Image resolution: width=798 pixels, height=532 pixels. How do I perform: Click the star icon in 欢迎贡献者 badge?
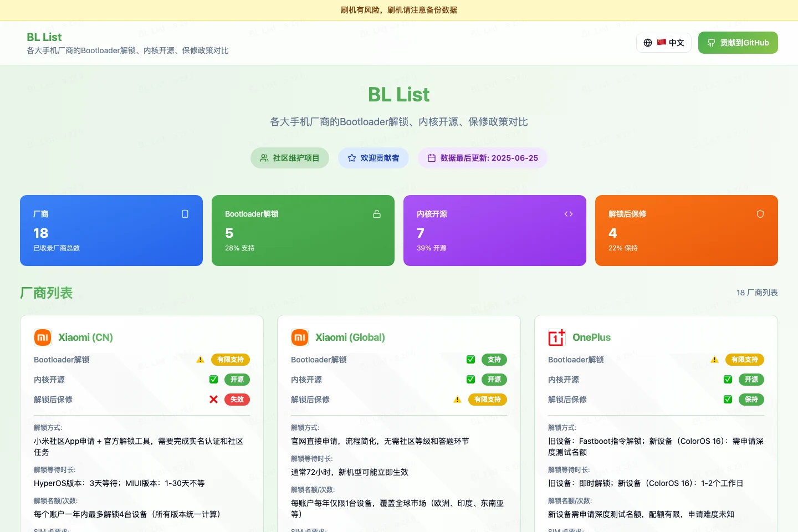pos(352,158)
